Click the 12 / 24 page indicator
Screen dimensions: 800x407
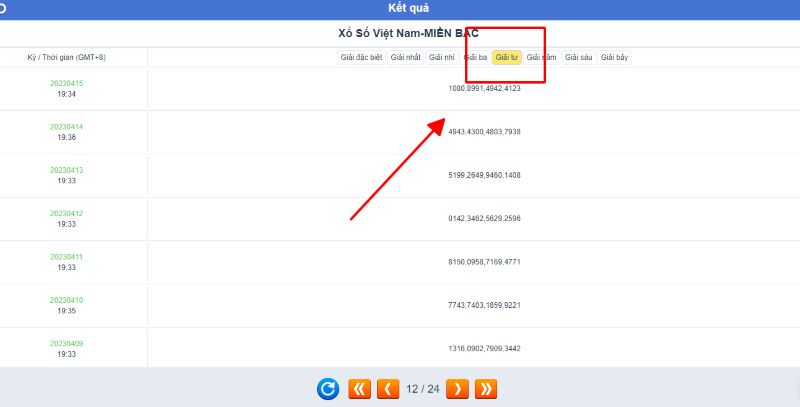pos(423,389)
